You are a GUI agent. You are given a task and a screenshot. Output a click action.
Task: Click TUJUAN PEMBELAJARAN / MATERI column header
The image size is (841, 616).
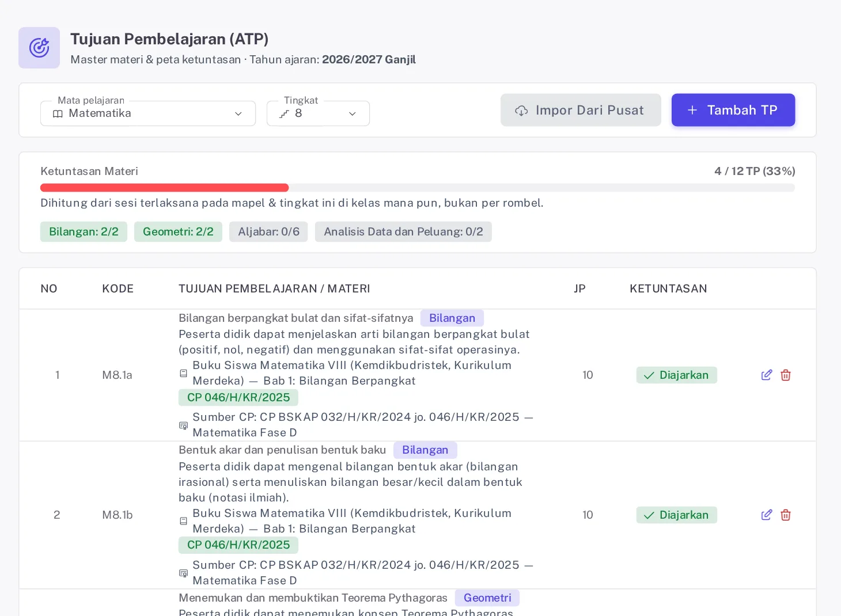274,288
